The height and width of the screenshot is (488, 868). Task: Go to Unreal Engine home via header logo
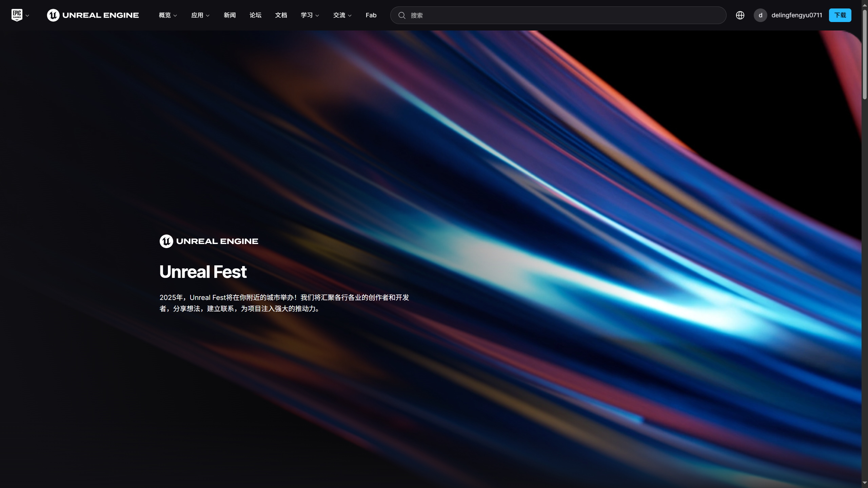(93, 15)
